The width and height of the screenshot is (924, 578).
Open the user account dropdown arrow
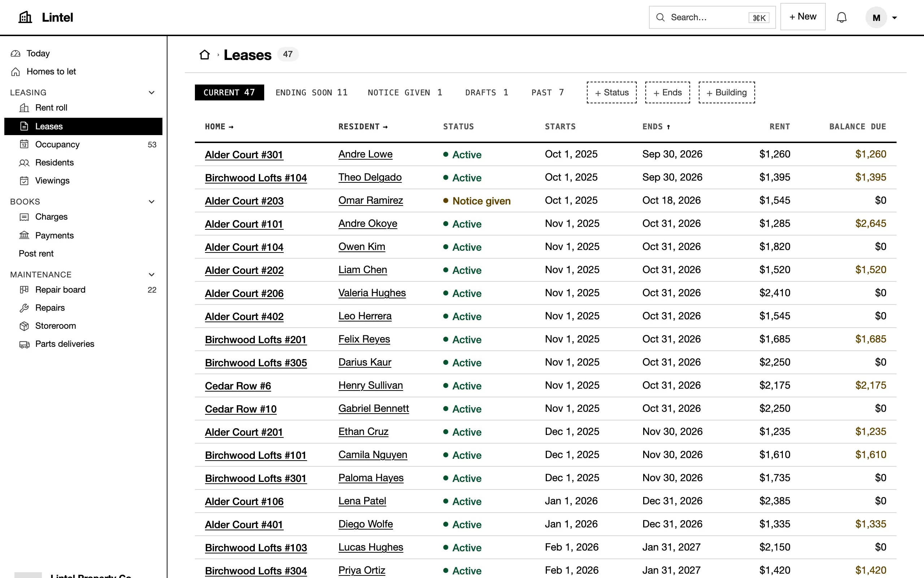pos(894,18)
